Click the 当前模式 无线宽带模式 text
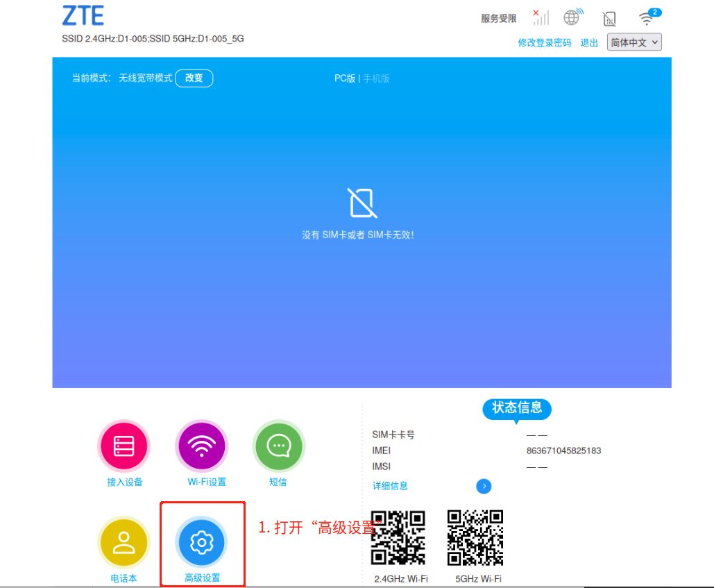The image size is (714, 588). click(122, 78)
